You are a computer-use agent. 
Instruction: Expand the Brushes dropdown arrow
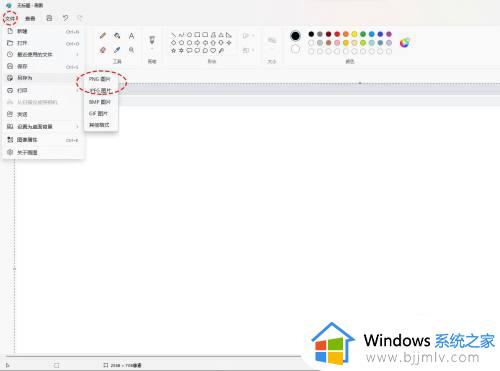(152, 49)
